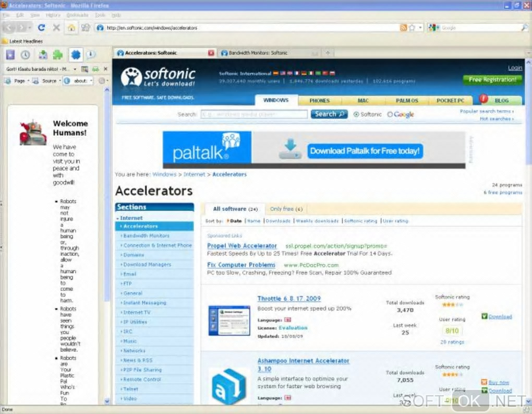Click the Login link

coord(515,68)
